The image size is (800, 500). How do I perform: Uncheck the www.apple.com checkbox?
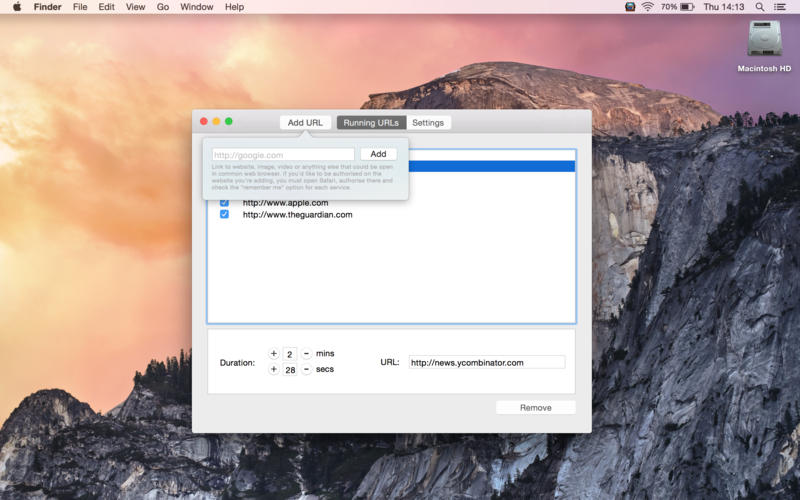[x=224, y=203]
